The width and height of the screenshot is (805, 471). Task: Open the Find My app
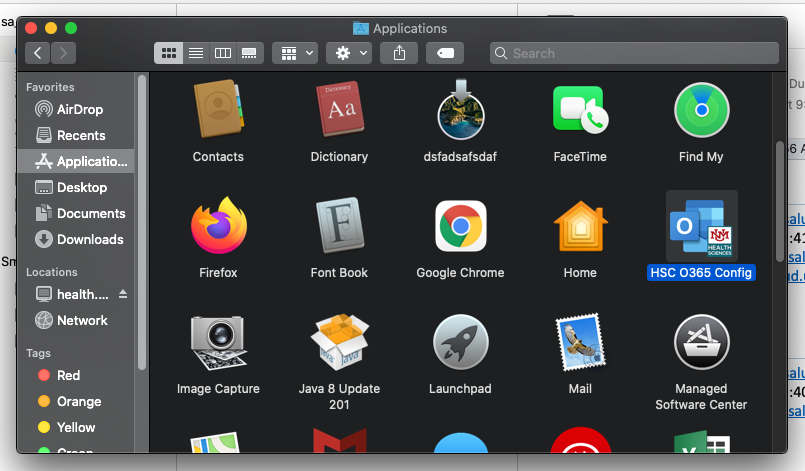701,110
